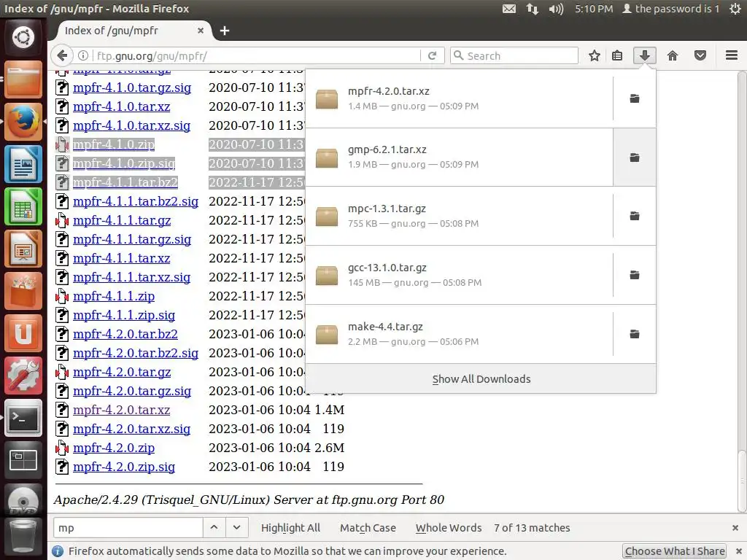Viewport: 747px width, 560px height.
Task: Open mpfr-4.1.1.tar.xz link
Action: [122, 258]
